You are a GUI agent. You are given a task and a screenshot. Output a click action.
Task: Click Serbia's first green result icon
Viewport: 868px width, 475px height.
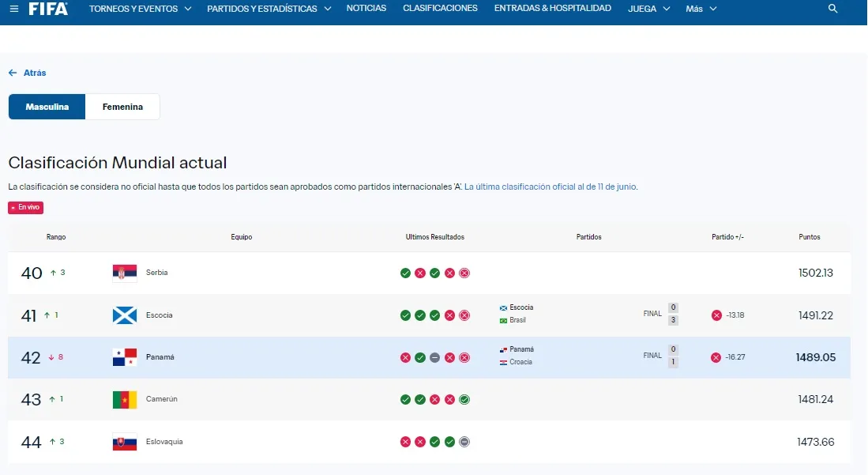pyautogui.click(x=405, y=273)
